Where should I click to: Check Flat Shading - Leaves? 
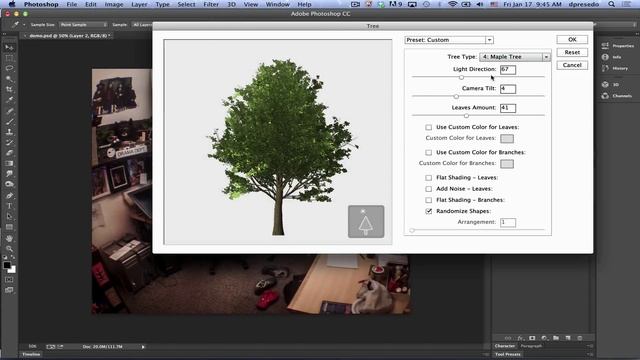(429, 178)
